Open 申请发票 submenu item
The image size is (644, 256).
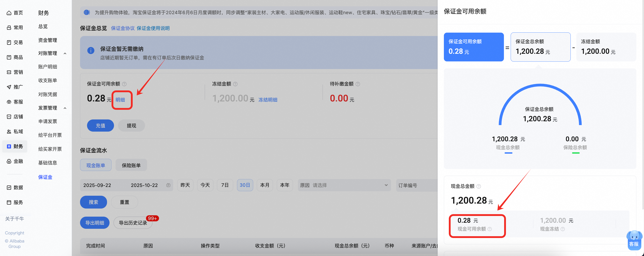coord(47,121)
